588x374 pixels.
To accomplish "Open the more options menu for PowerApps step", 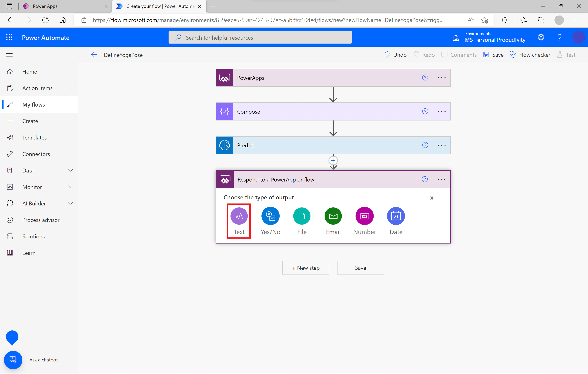I will click(441, 78).
